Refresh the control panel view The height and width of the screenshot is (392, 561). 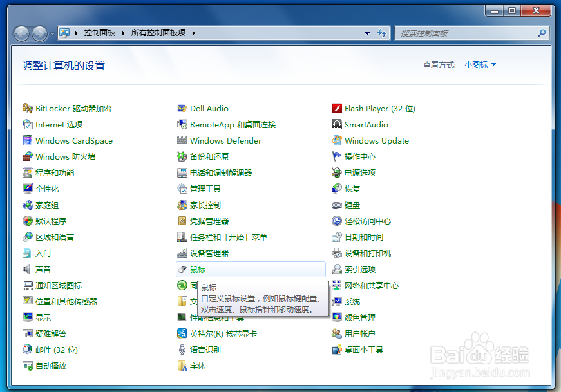point(382,33)
